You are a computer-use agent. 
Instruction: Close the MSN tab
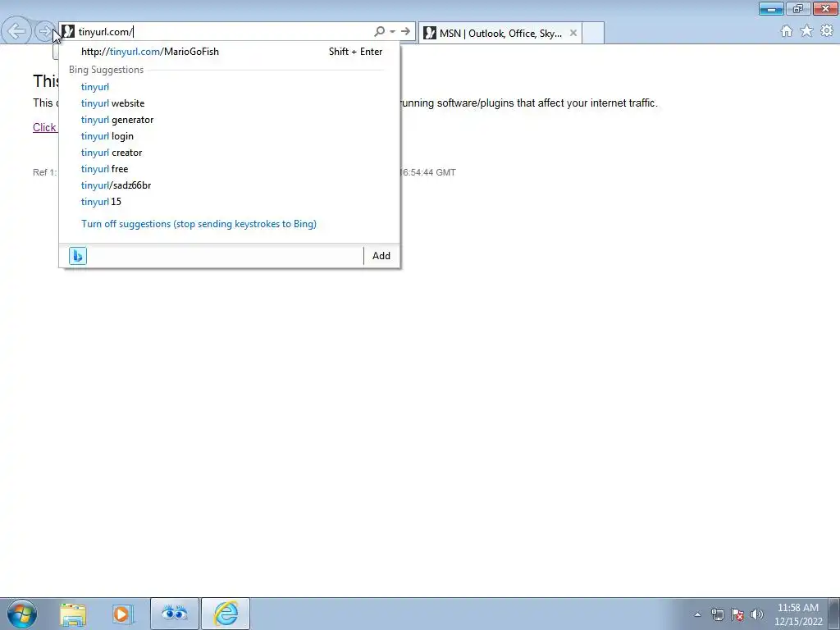[573, 33]
